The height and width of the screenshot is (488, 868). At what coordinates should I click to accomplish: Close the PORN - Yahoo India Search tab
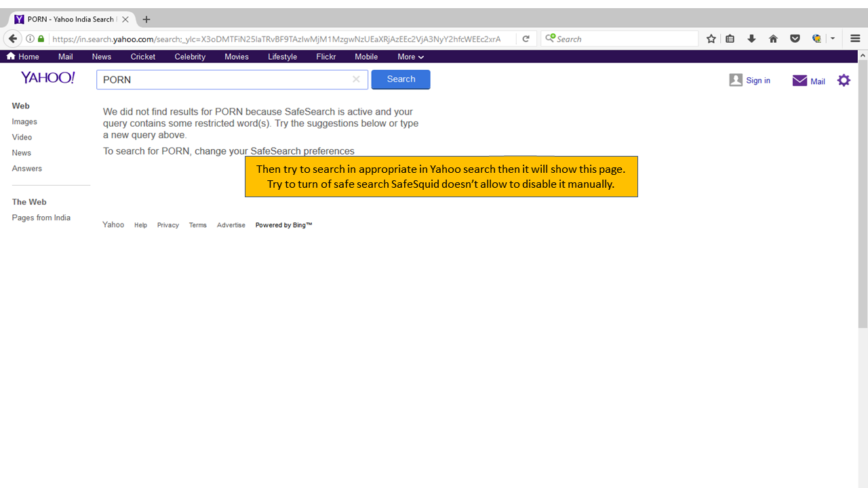click(125, 20)
